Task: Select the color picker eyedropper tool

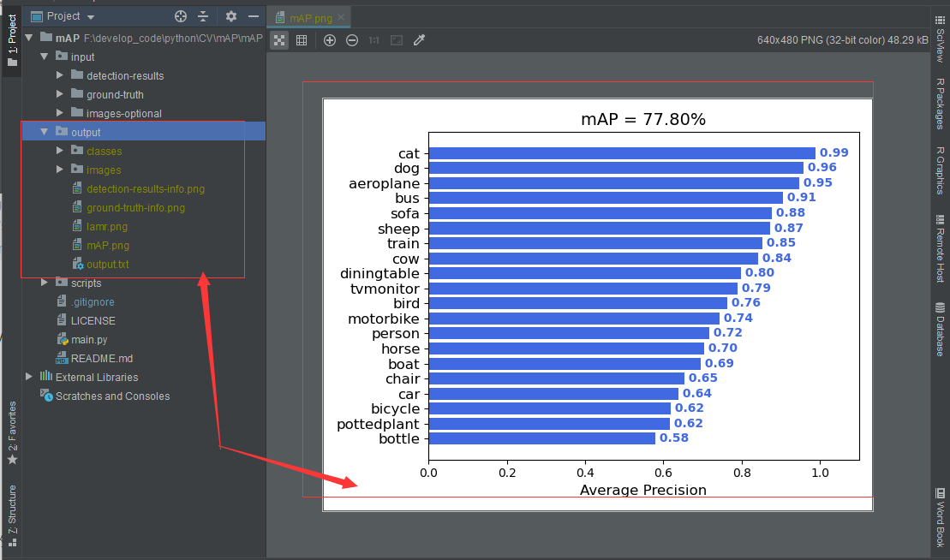Action: 419,40
